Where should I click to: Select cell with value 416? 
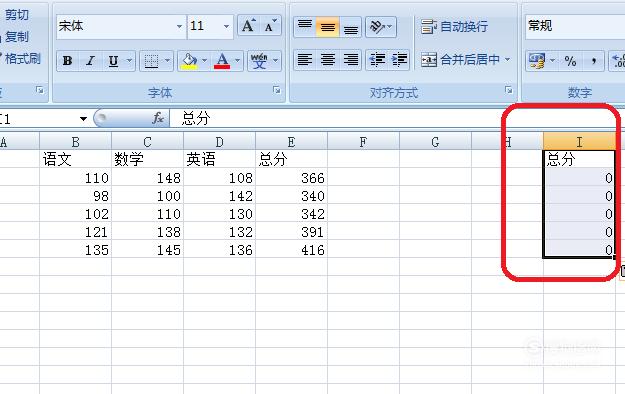click(x=291, y=250)
